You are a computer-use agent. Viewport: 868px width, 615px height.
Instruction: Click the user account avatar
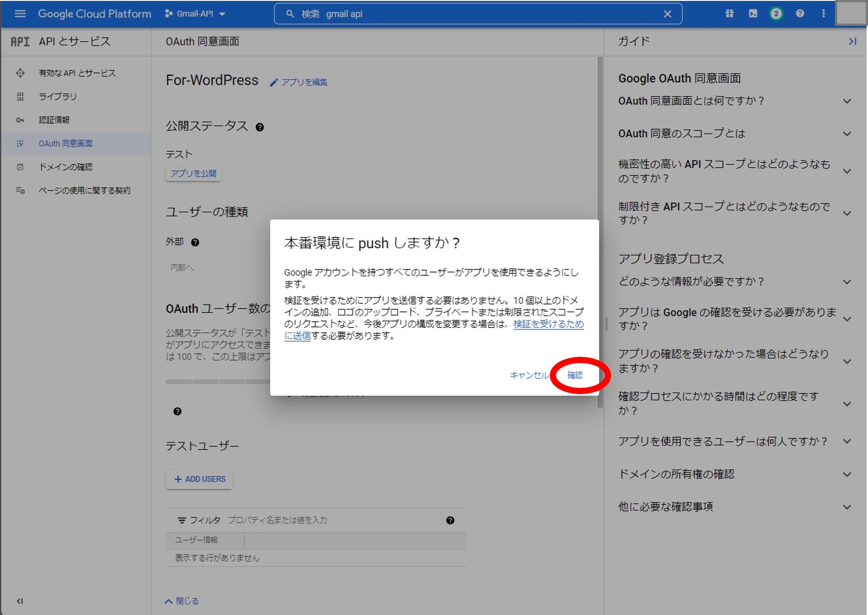(851, 13)
